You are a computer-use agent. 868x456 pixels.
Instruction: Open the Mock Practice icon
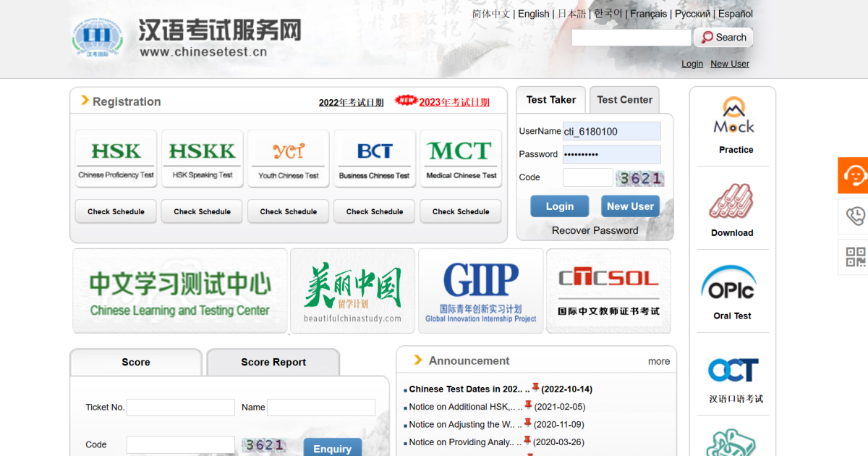click(733, 124)
